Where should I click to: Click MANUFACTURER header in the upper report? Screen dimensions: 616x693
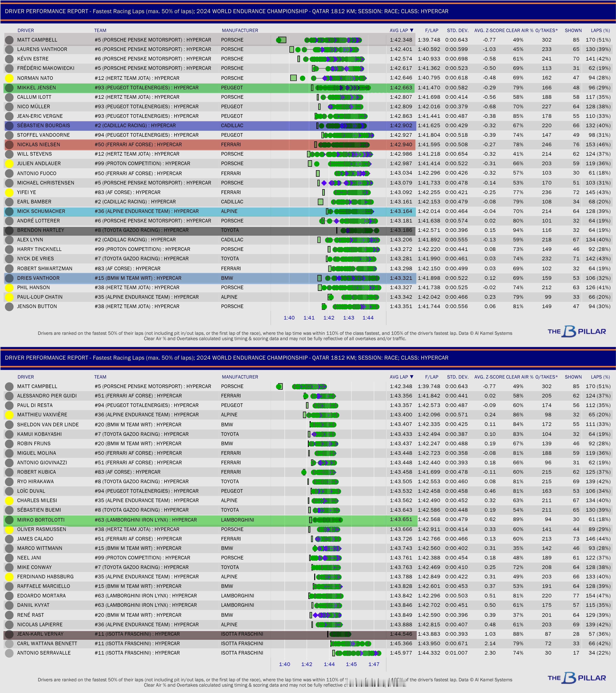coord(240,30)
